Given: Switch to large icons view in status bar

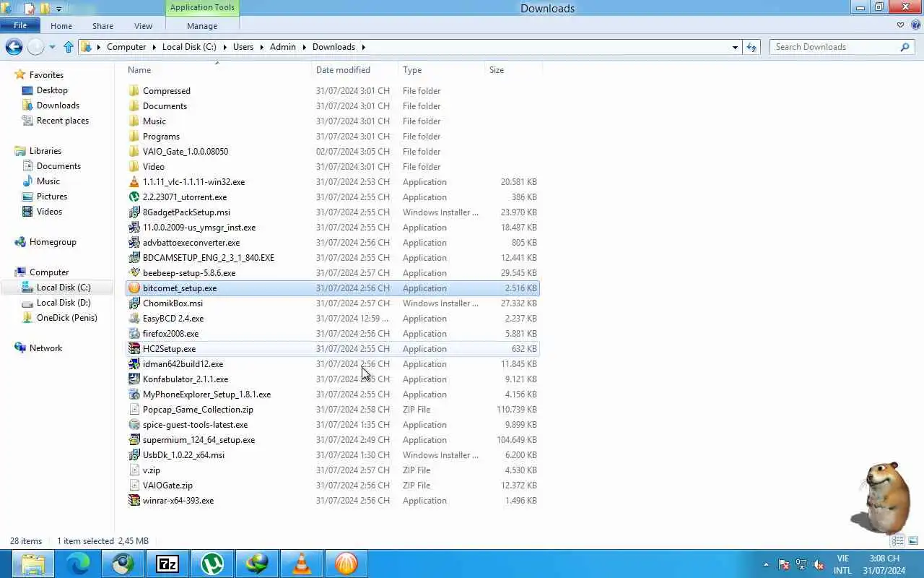Looking at the screenshot, I should click(x=913, y=540).
